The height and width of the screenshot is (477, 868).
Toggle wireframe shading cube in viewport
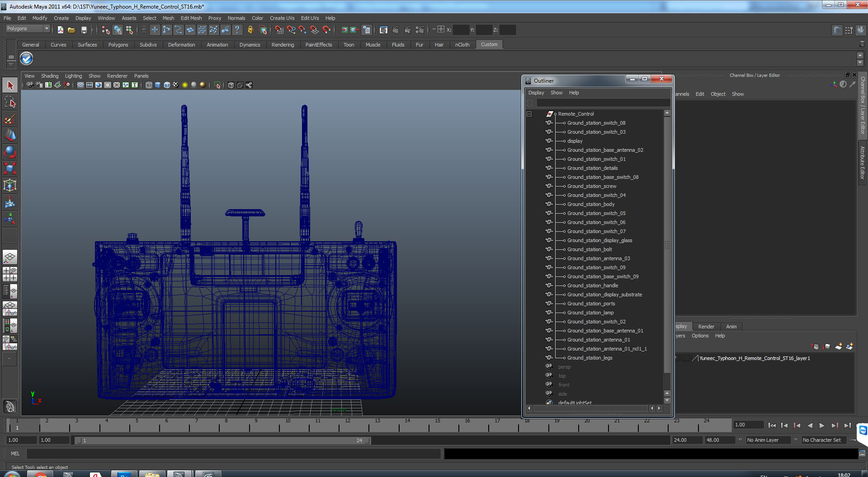[x=149, y=85]
